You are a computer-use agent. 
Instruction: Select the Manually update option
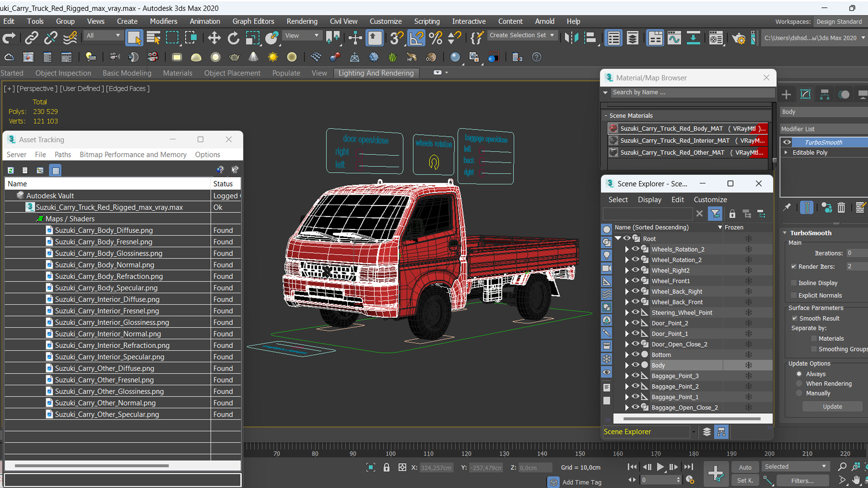pos(799,394)
